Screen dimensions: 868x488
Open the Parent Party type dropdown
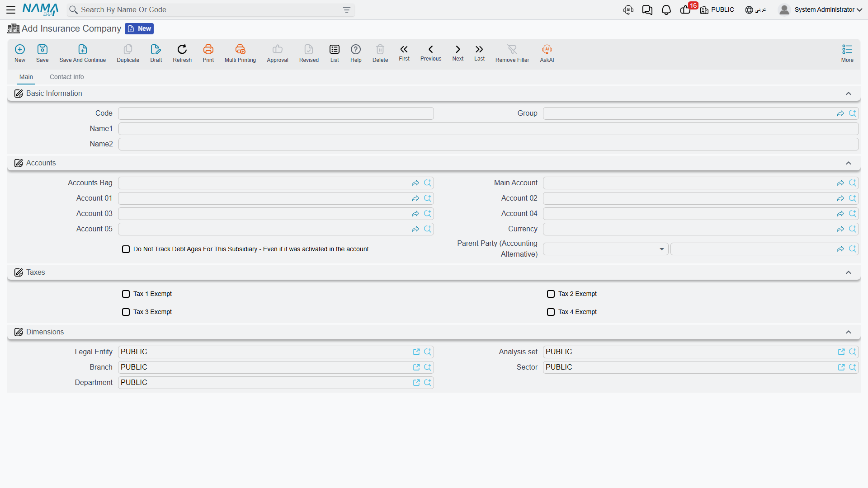[x=606, y=249]
